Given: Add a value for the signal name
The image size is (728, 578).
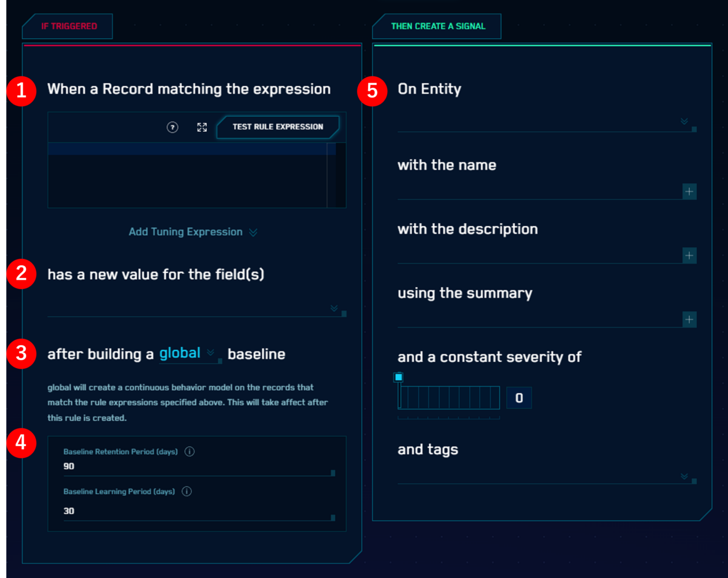Looking at the screenshot, I should point(689,191).
